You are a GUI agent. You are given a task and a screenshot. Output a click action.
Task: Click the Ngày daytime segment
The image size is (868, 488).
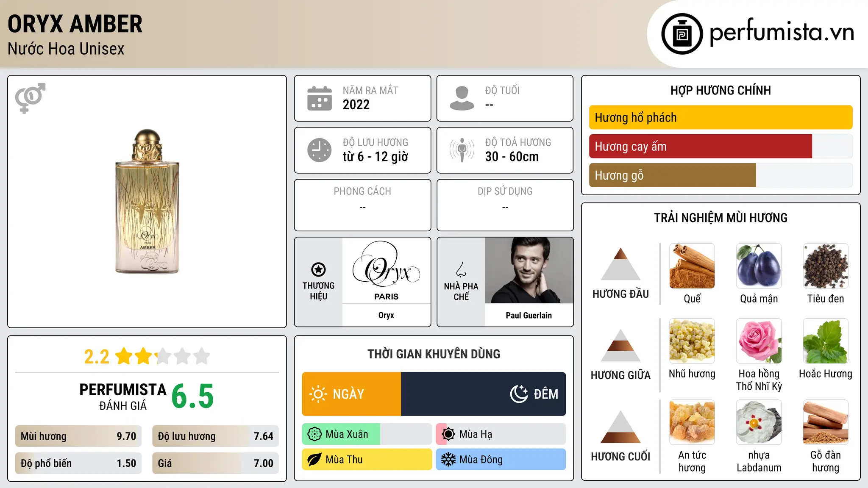pos(351,394)
